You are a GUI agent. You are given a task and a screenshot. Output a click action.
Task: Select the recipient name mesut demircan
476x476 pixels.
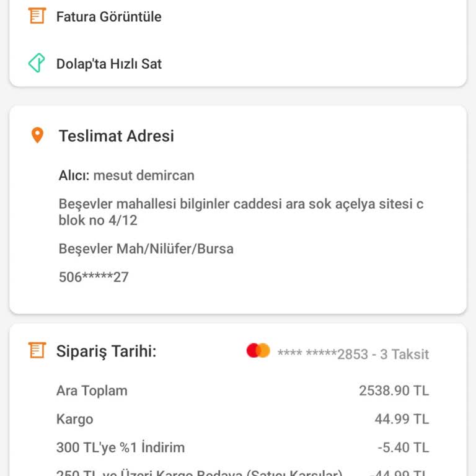click(x=143, y=175)
